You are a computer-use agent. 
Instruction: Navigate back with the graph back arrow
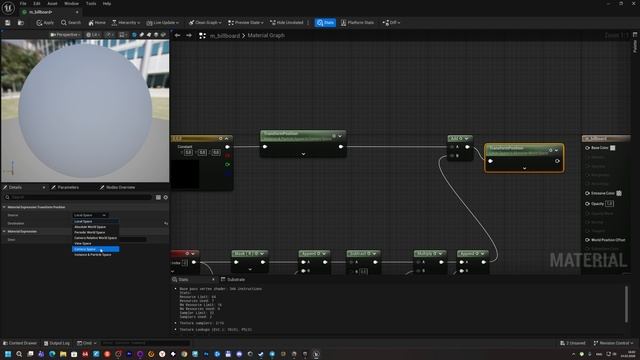click(x=178, y=36)
